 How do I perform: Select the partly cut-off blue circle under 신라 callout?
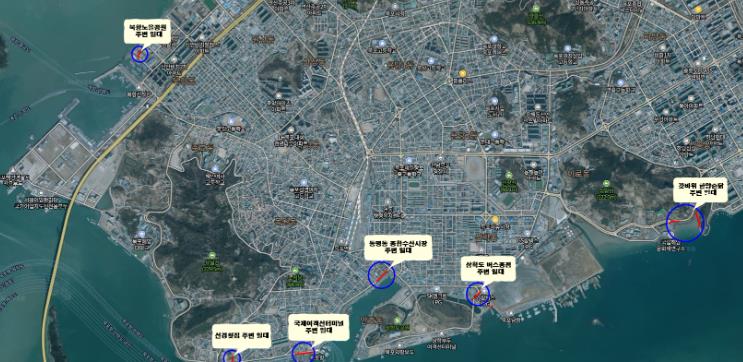232,356
